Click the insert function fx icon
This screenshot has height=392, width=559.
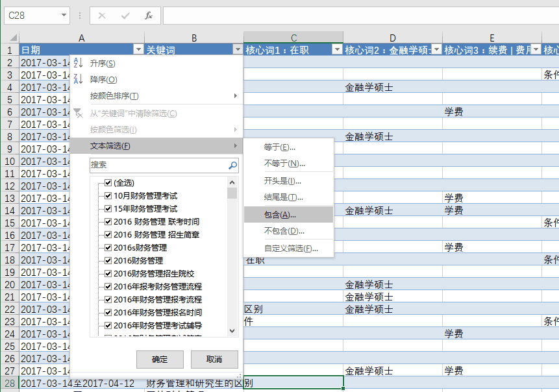pos(149,15)
